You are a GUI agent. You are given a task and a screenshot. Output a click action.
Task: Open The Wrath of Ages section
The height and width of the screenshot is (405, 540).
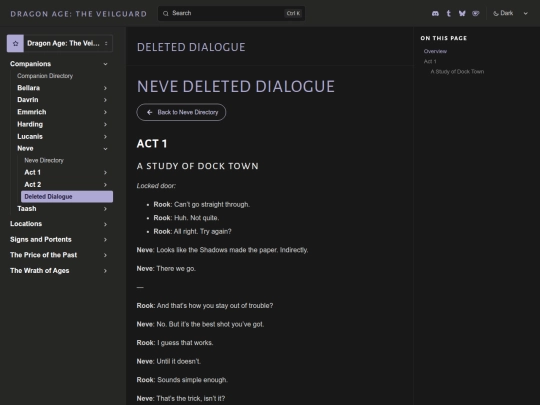point(40,270)
